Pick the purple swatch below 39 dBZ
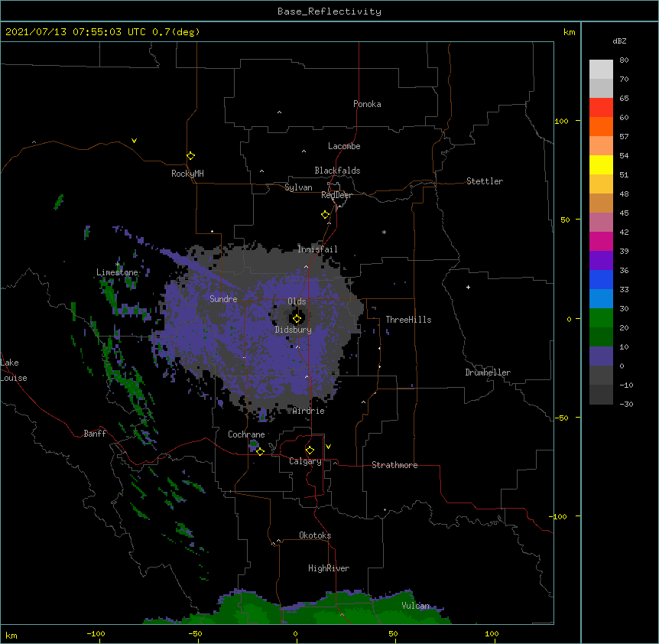 click(x=601, y=261)
